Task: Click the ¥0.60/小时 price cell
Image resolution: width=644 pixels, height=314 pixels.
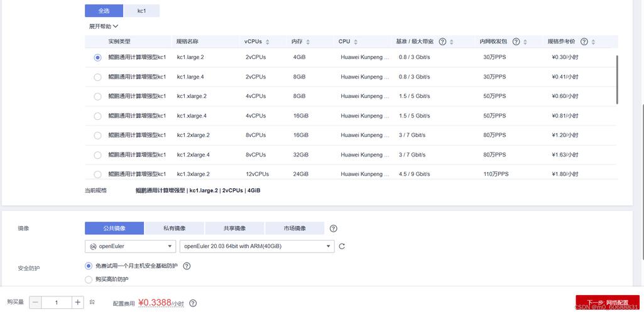Action: (565, 96)
